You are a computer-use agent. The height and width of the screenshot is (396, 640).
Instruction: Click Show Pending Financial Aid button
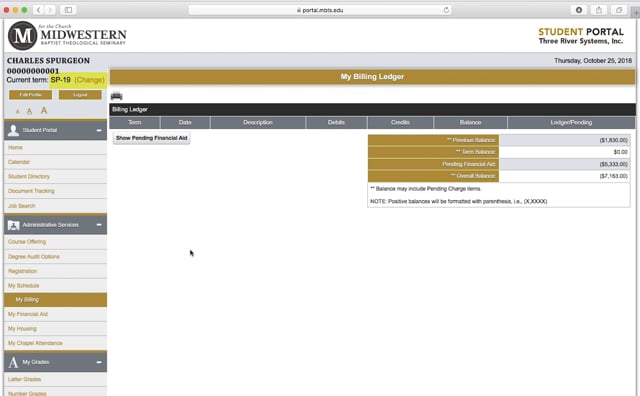pyautogui.click(x=151, y=138)
